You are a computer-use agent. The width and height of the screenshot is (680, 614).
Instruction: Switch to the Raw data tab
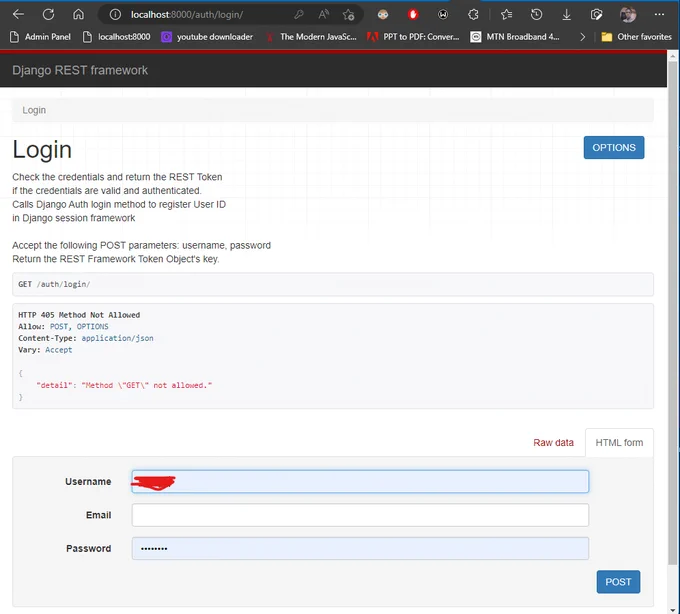[553, 443]
